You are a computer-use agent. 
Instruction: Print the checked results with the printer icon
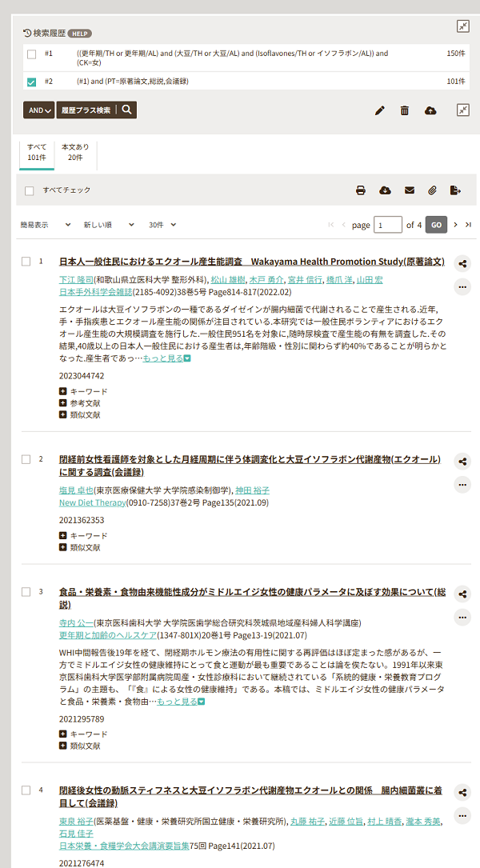click(361, 190)
